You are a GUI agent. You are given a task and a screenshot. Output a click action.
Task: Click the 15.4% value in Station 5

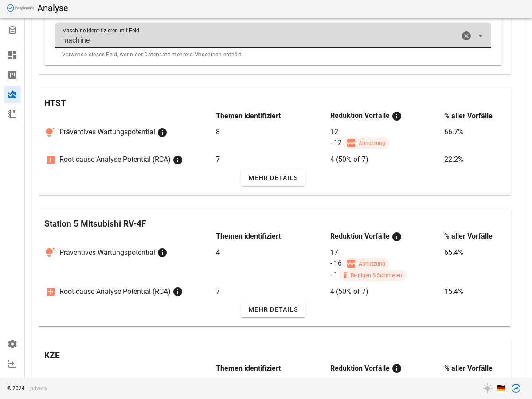click(x=454, y=292)
